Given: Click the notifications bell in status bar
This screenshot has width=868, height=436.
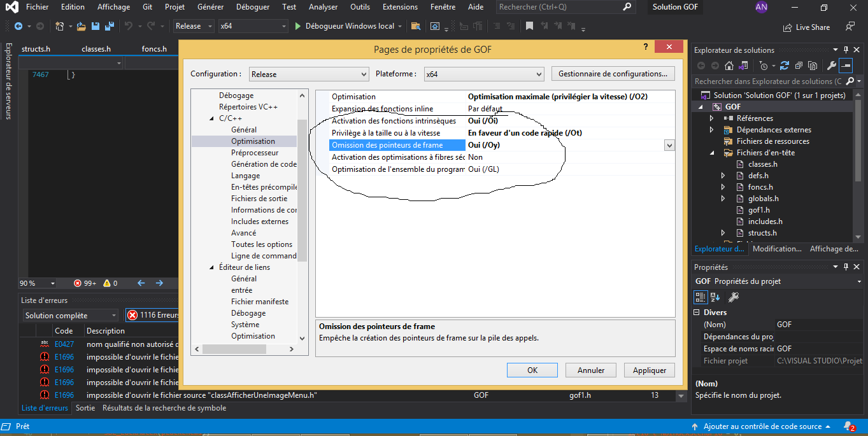Looking at the screenshot, I should coord(848,426).
